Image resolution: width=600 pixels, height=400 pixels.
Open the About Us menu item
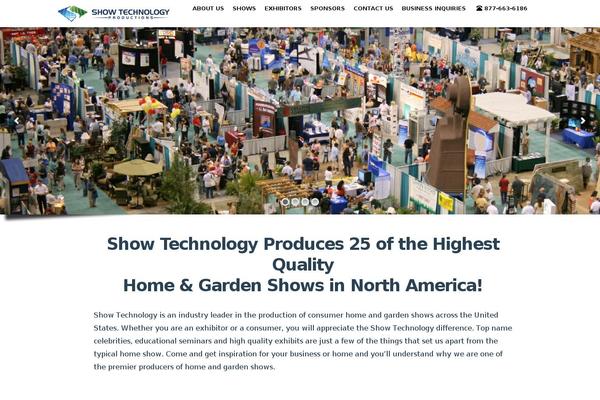pyautogui.click(x=208, y=8)
